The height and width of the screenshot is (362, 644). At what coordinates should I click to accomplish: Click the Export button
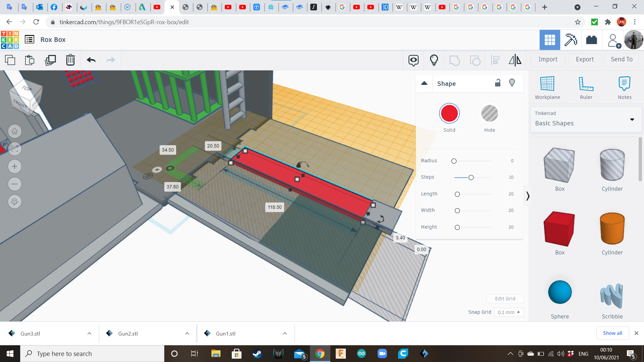point(585,59)
